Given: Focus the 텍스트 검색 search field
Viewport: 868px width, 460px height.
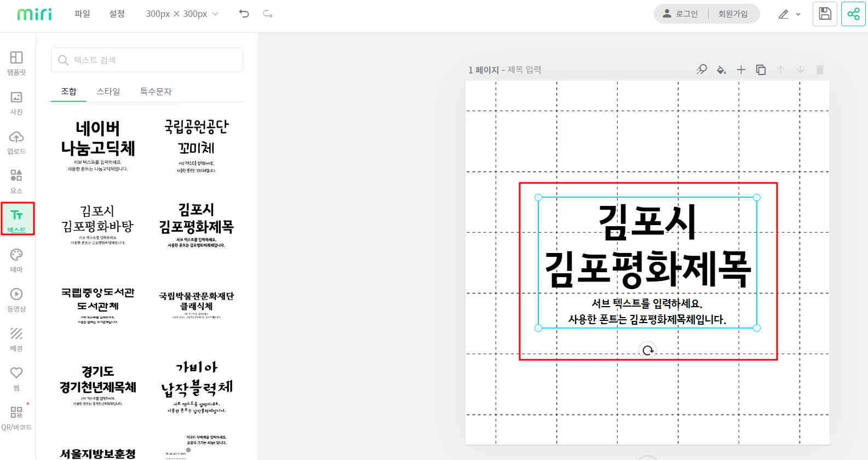Looking at the screenshot, I should coord(147,60).
